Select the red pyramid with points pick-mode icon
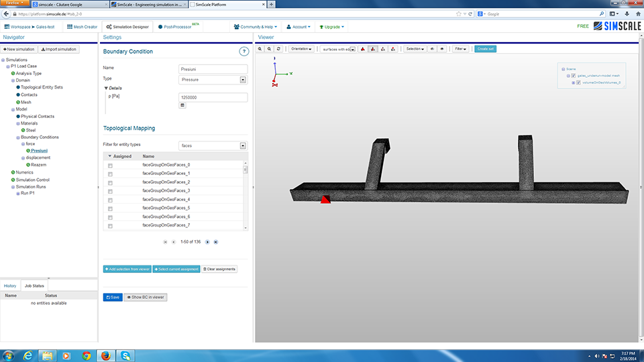Screen dimensions: 644x362 [x=393, y=49]
